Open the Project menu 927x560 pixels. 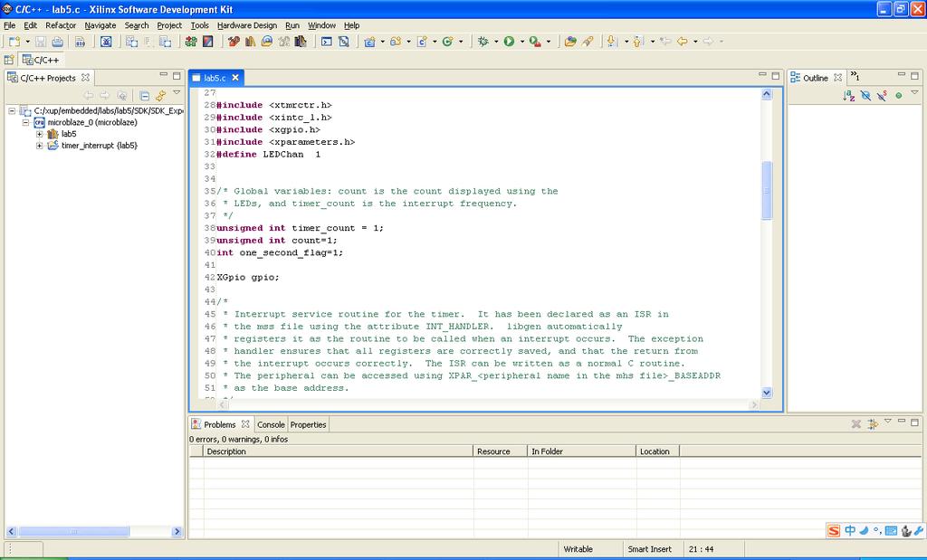(169, 25)
